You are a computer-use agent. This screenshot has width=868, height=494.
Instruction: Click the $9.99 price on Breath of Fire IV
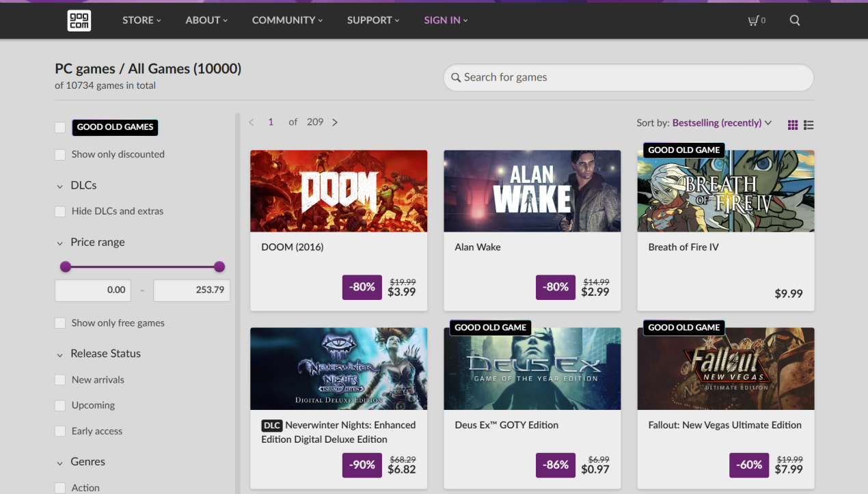(789, 294)
